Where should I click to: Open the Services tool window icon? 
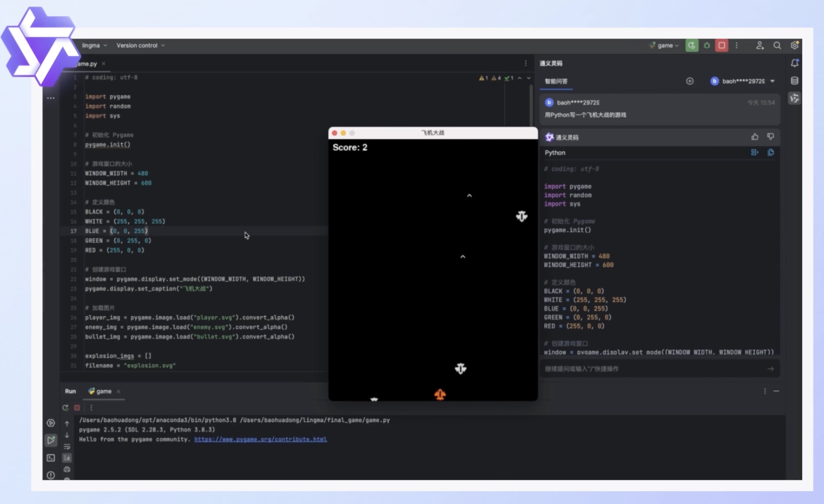50,423
